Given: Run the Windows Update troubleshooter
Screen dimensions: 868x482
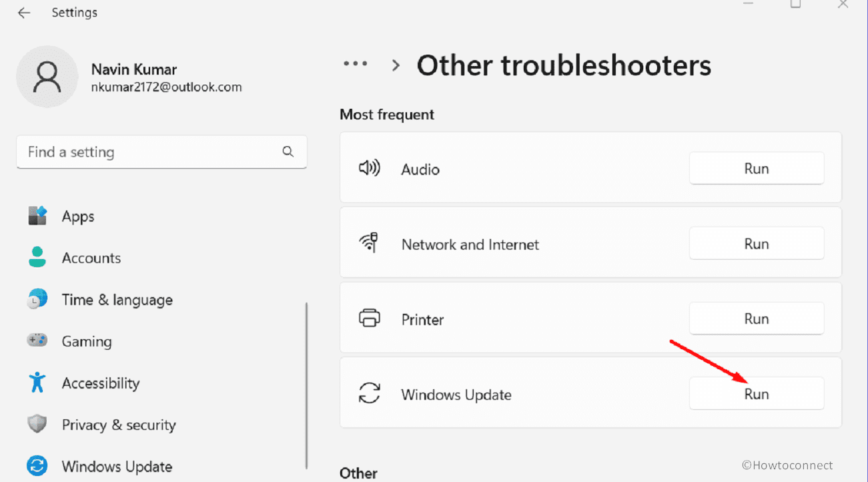Looking at the screenshot, I should (757, 394).
